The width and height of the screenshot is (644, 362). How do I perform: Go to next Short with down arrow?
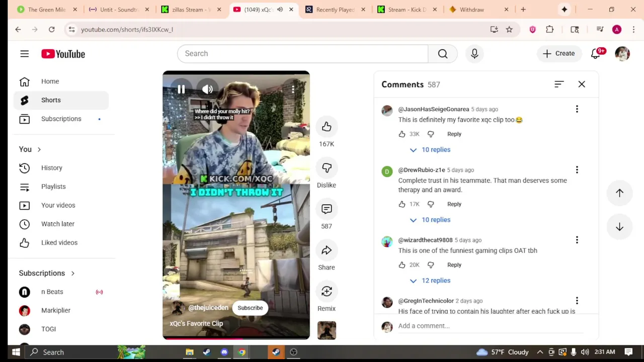click(619, 227)
